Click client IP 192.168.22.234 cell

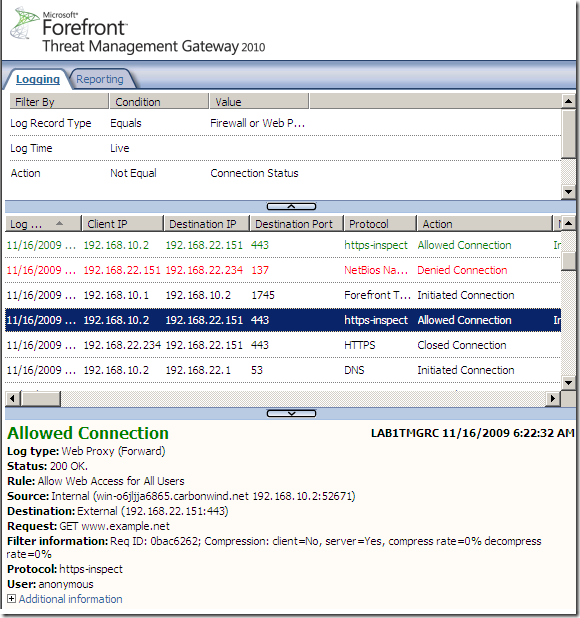[122, 345]
